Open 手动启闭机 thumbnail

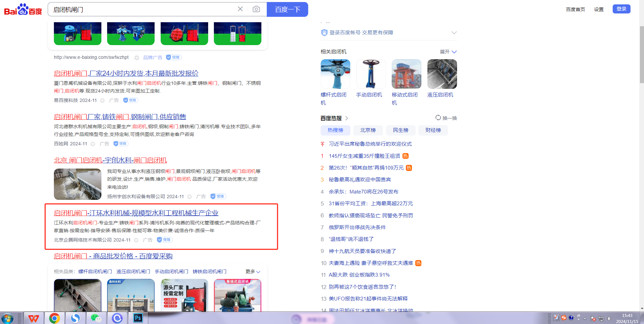(371, 74)
